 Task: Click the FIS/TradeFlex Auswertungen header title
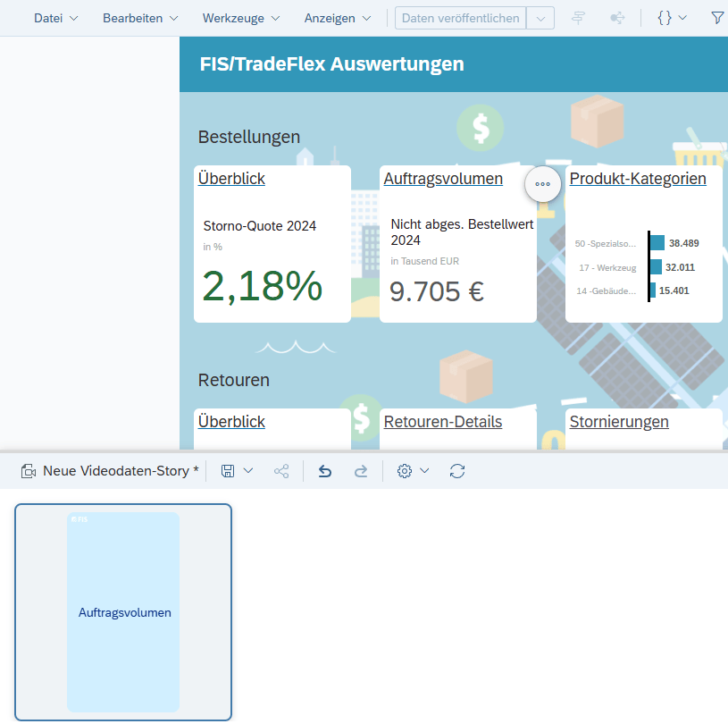click(332, 64)
